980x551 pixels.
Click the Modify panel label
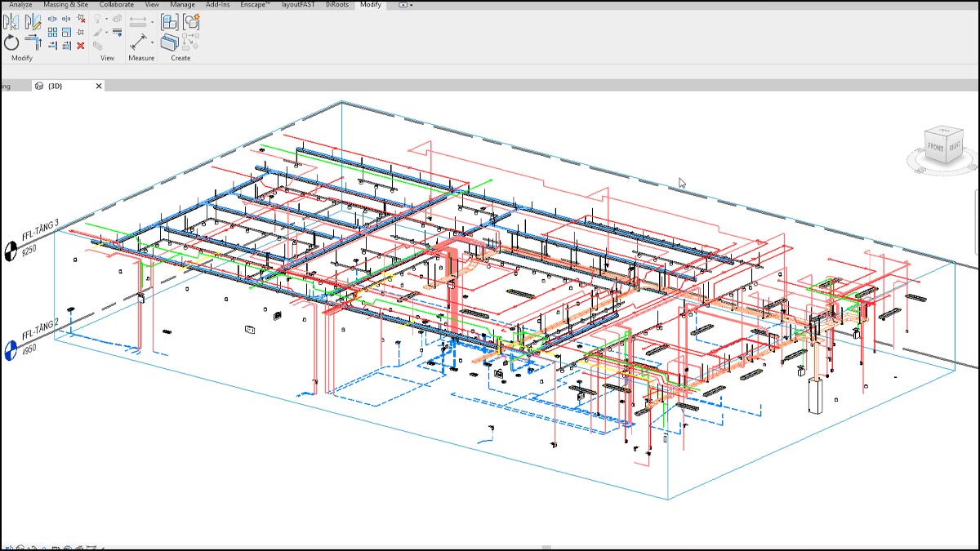click(x=22, y=58)
